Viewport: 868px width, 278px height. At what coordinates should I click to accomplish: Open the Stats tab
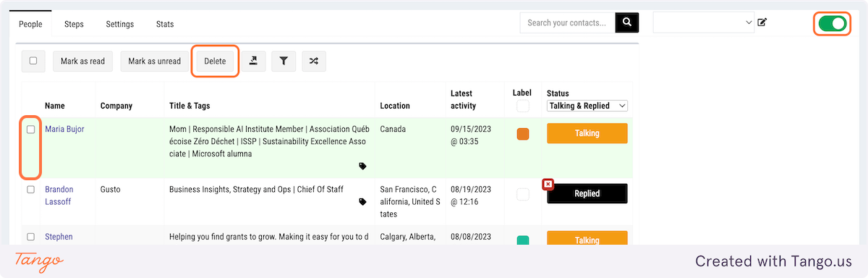tap(165, 24)
